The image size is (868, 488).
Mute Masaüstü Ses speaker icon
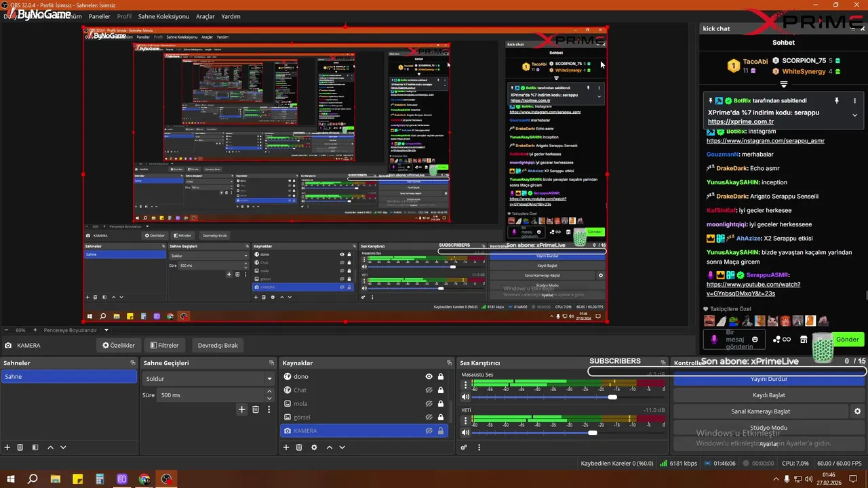click(466, 397)
